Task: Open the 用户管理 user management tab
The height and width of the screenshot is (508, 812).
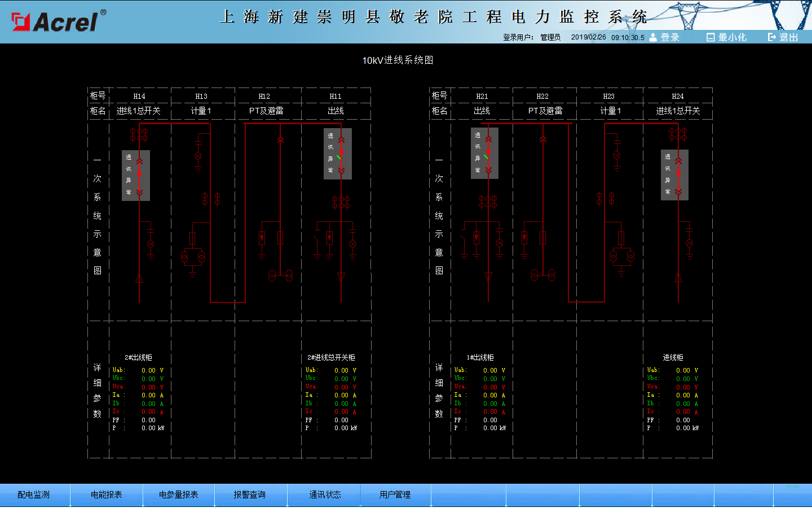Action: pos(395,495)
